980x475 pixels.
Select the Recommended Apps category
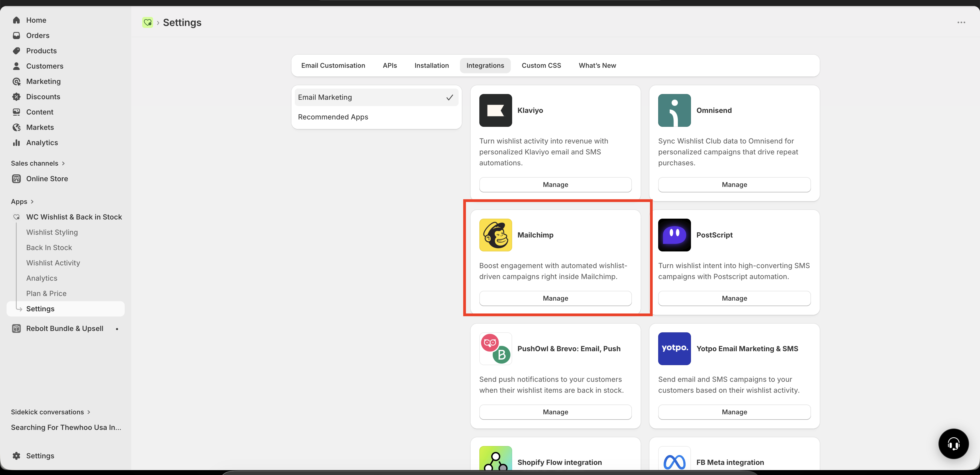coord(376,117)
